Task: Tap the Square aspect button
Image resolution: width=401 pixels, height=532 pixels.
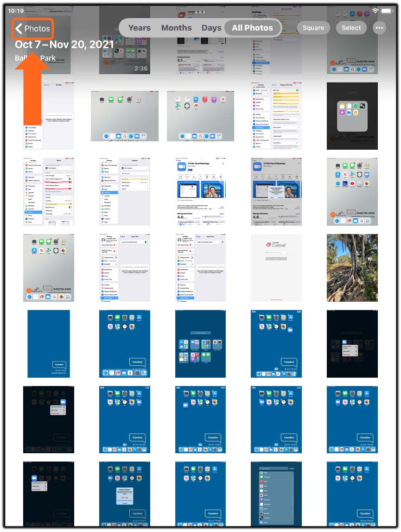Action: tap(313, 28)
